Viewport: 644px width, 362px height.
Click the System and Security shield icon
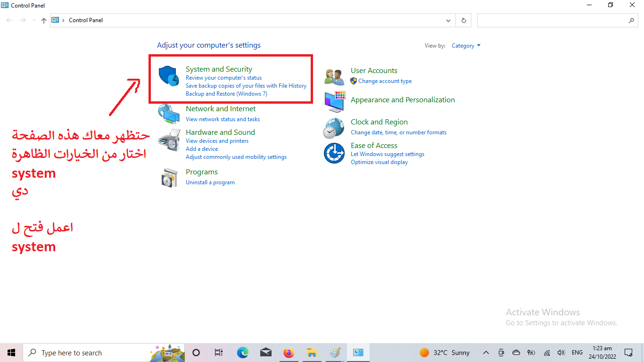tap(169, 76)
